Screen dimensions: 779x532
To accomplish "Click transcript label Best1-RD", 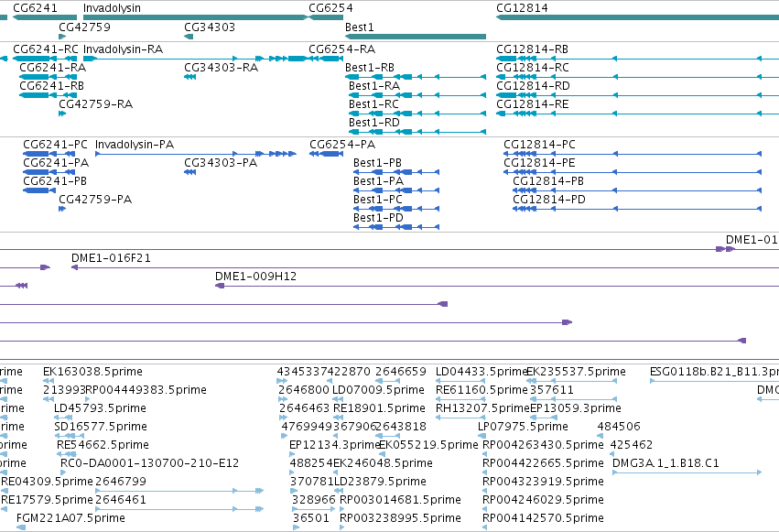I will 374,122.
